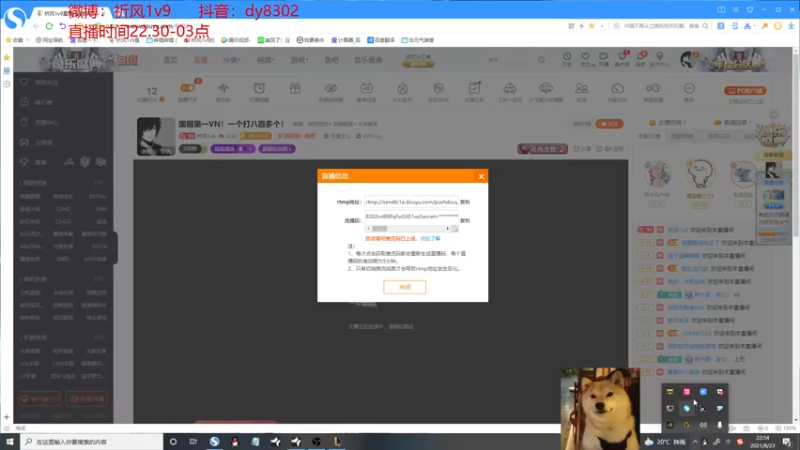This screenshot has height=450, width=800.
Task: Open the flame firepower icon
Action: [403, 88]
